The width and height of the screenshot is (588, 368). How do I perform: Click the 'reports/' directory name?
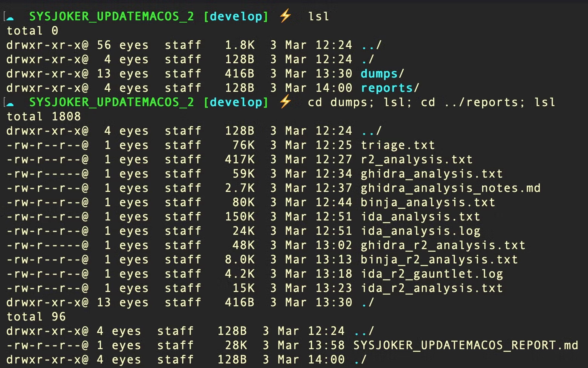click(x=390, y=88)
